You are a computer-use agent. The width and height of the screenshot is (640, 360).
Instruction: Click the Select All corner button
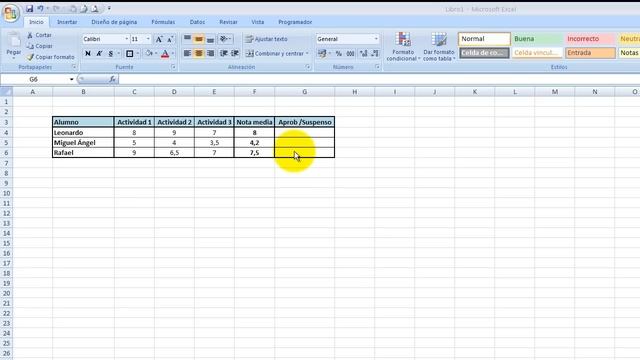[x=6, y=92]
